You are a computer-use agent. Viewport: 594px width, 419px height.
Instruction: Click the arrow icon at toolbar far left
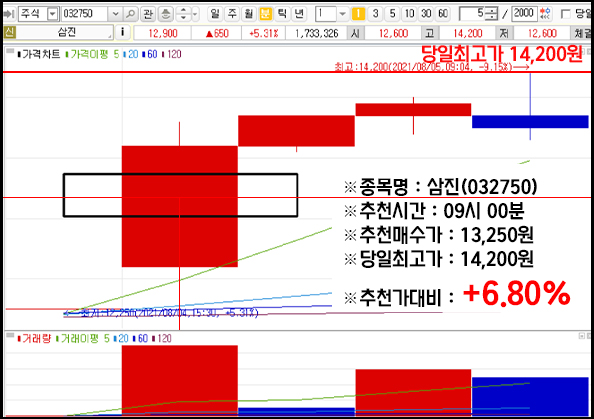pyautogui.click(x=9, y=14)
